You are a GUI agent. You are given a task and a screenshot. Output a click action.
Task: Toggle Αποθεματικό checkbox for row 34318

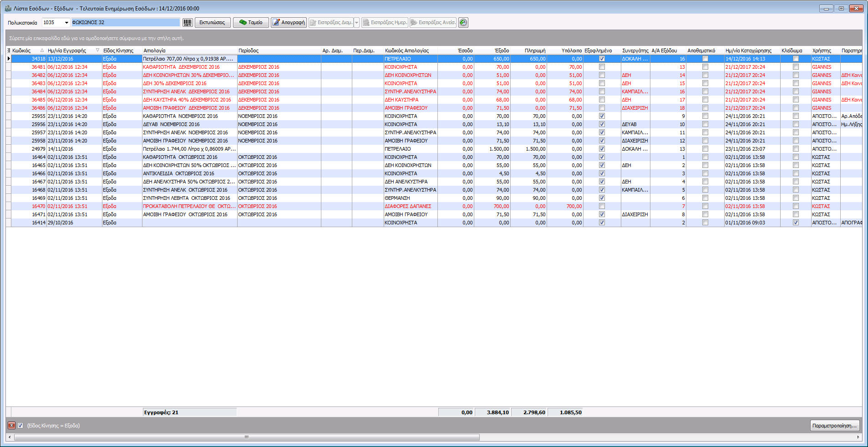tap(705, 59)
